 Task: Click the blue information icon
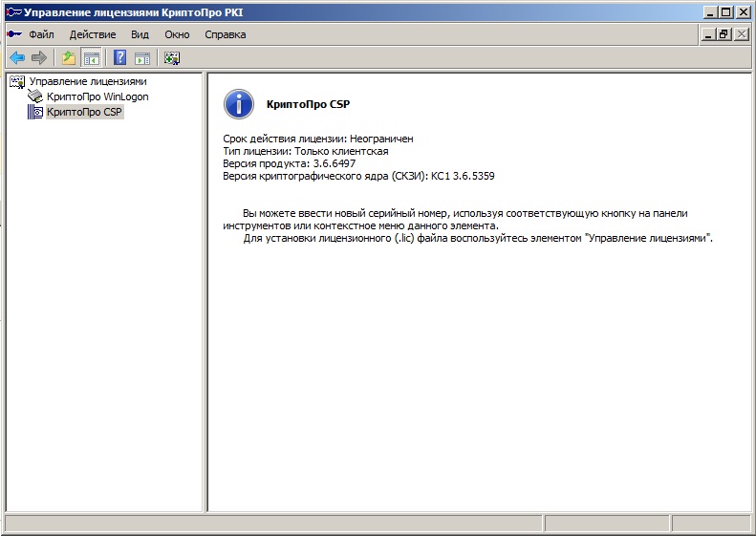[239, 104]
